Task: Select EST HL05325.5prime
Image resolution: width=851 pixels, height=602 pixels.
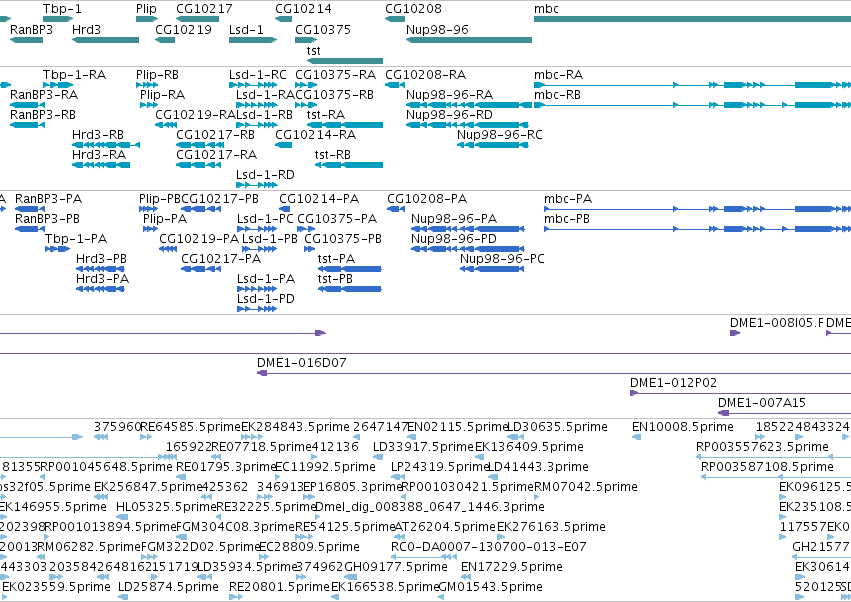Action: pos(167,507)
